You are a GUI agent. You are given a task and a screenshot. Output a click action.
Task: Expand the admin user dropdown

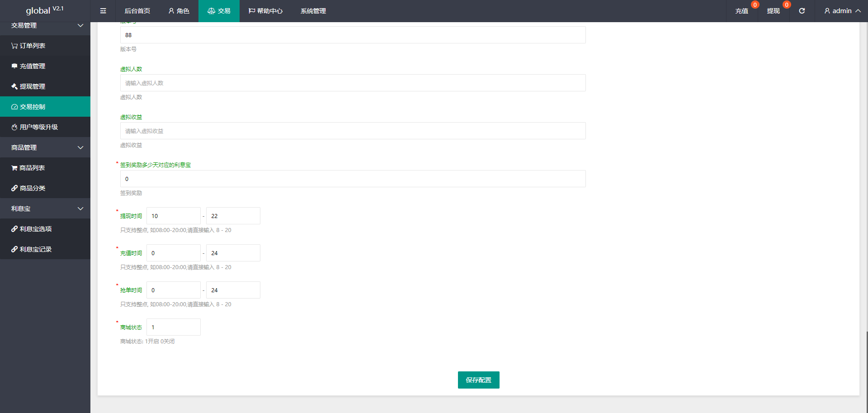click(x=842, y=11)
